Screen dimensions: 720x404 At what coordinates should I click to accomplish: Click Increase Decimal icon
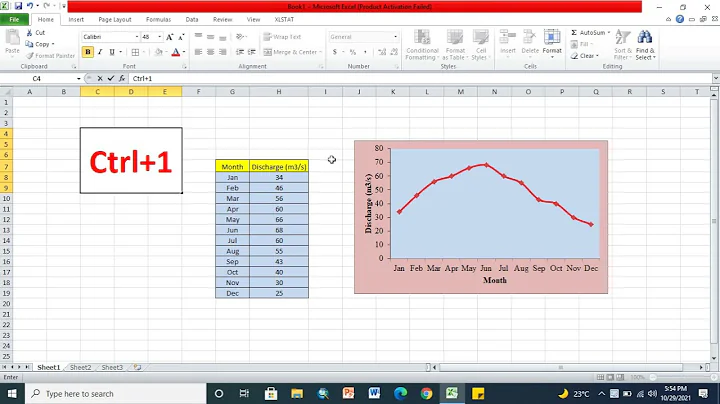[x=382, y=52]
